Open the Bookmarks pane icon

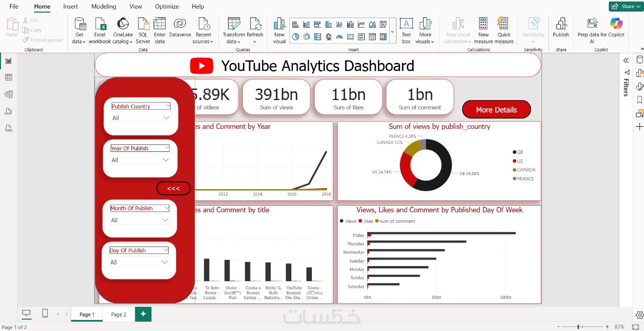point(639,100)
